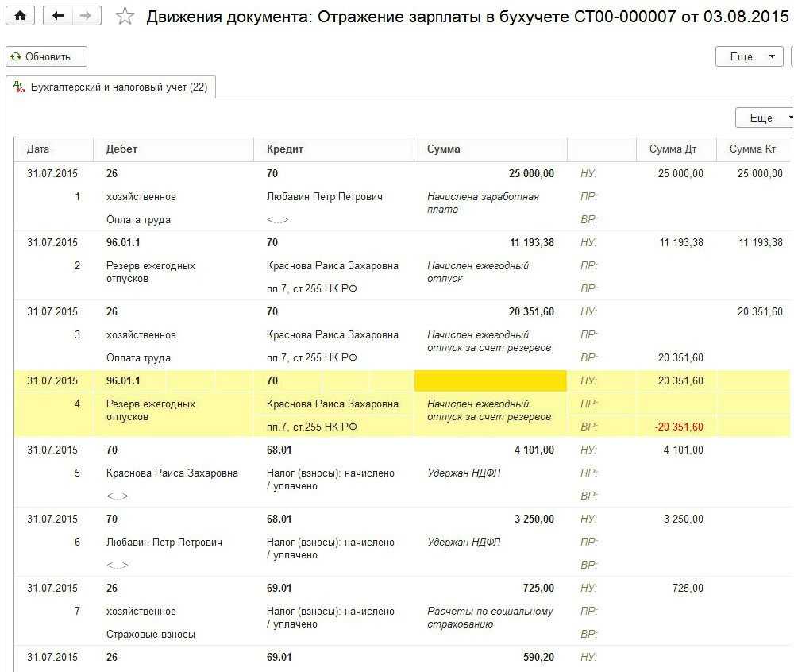794x672 pixels.
Task: Click the Дт/Кт icon on the tab
Action: tap(21, 87)
